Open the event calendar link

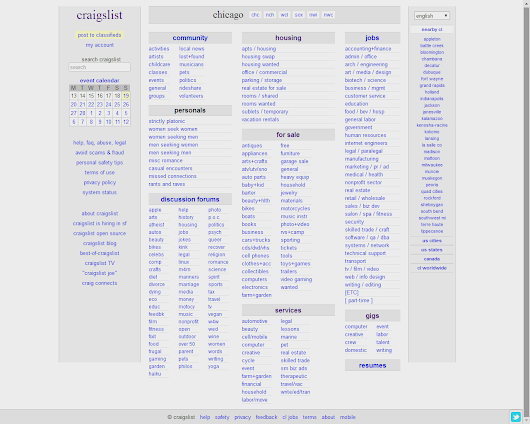pyautogui.click(x=99, y=80)
